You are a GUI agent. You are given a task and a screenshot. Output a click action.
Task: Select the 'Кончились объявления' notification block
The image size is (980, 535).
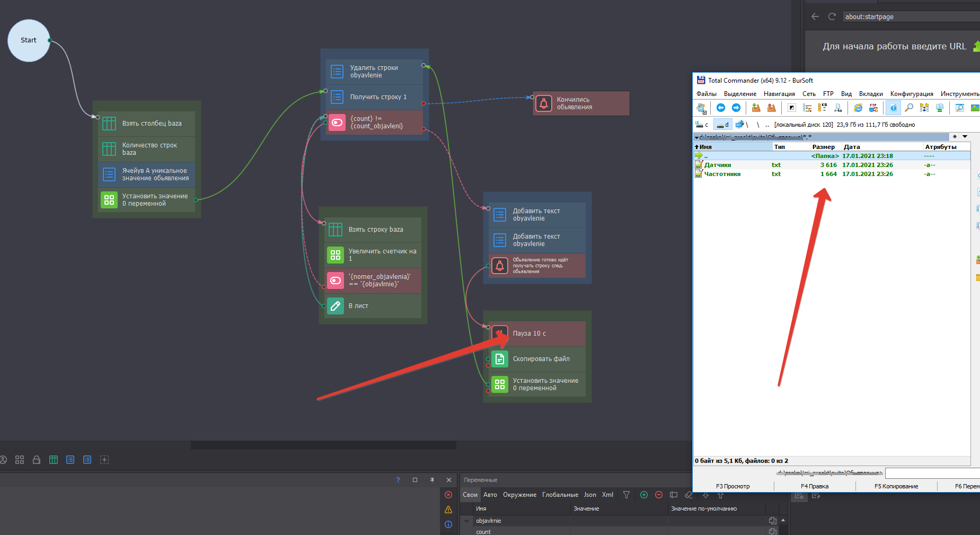(581, 103)
